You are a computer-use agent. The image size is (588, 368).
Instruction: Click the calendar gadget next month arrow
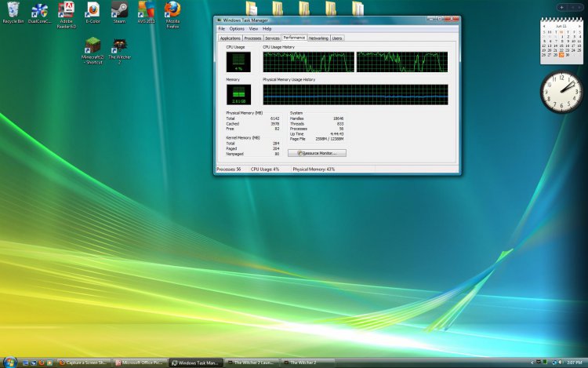(x=579, y=26)
